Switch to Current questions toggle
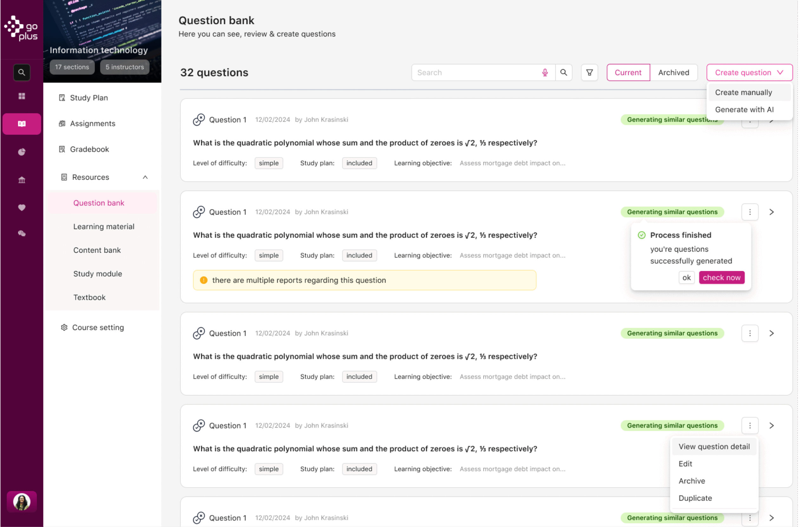812x527 pixels. tap(628, 72)
